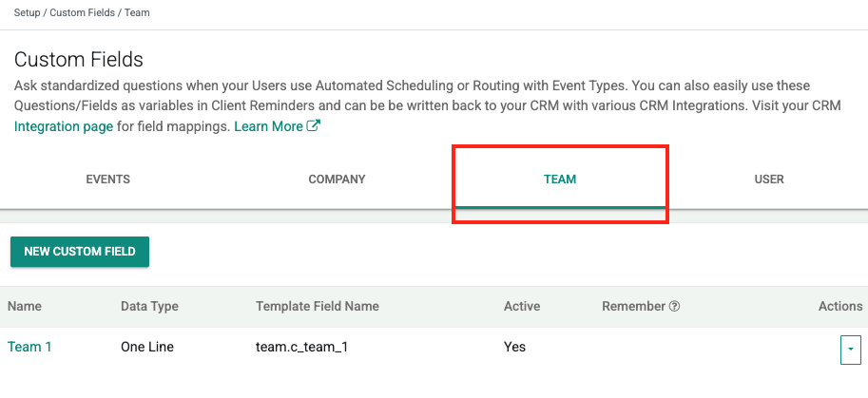The image size is (868, 398).
Task: Click the Active column header
Action: point(522,306)
